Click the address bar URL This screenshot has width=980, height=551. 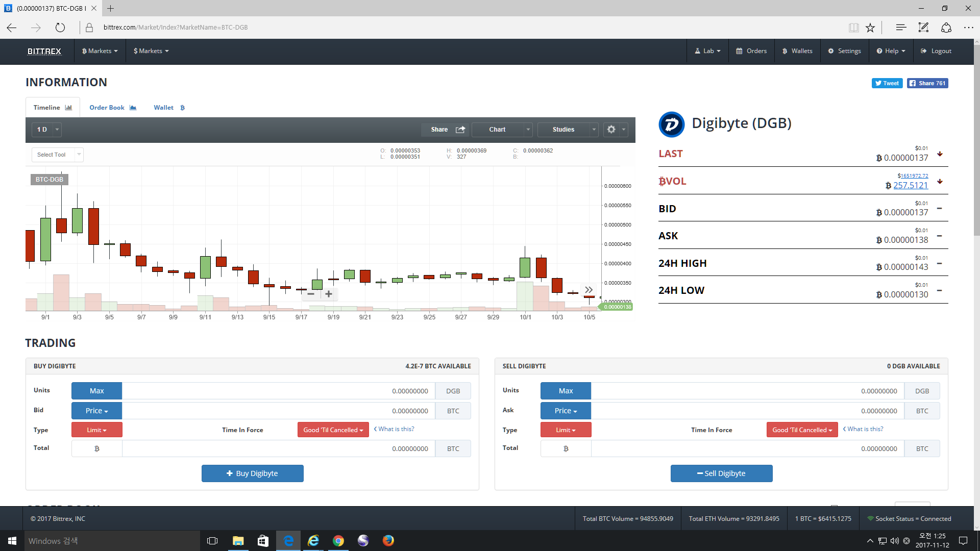(175, 28)
